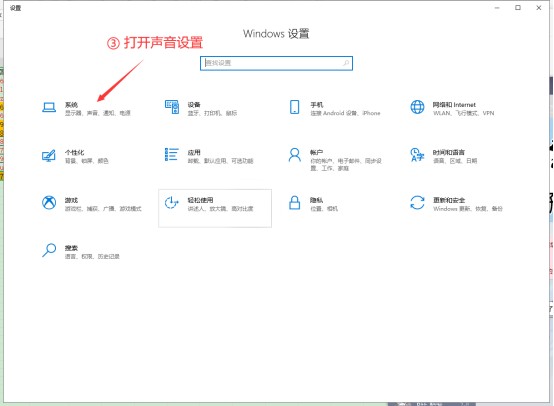Screen dimensions: 554x406
Task: Focus the 查找设置 search box
Action: tap(276, 63)
